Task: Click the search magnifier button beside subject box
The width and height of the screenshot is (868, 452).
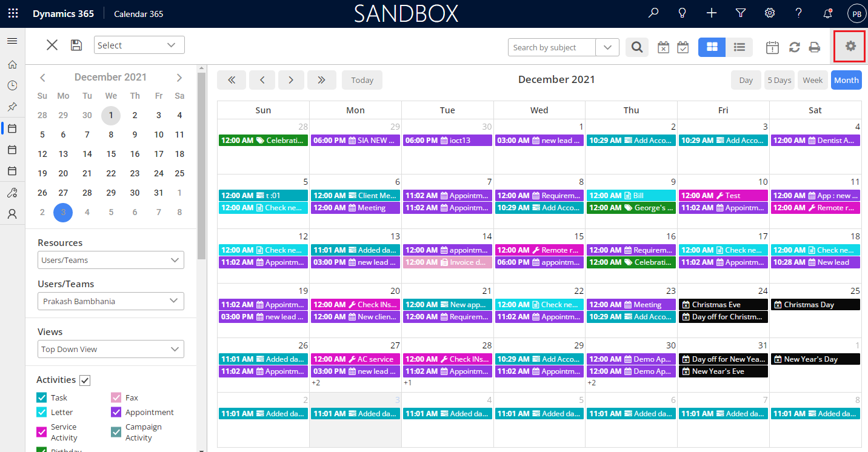Action: [636, 47]
